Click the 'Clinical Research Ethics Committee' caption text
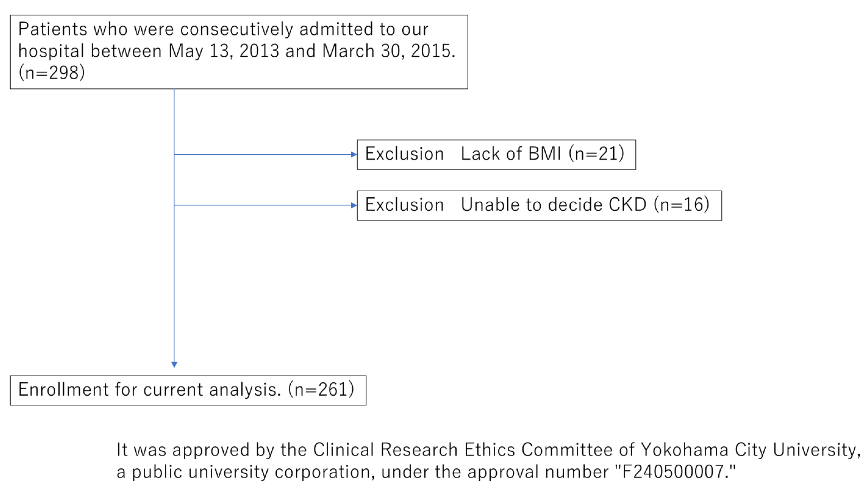 click(x=414, y=450)
